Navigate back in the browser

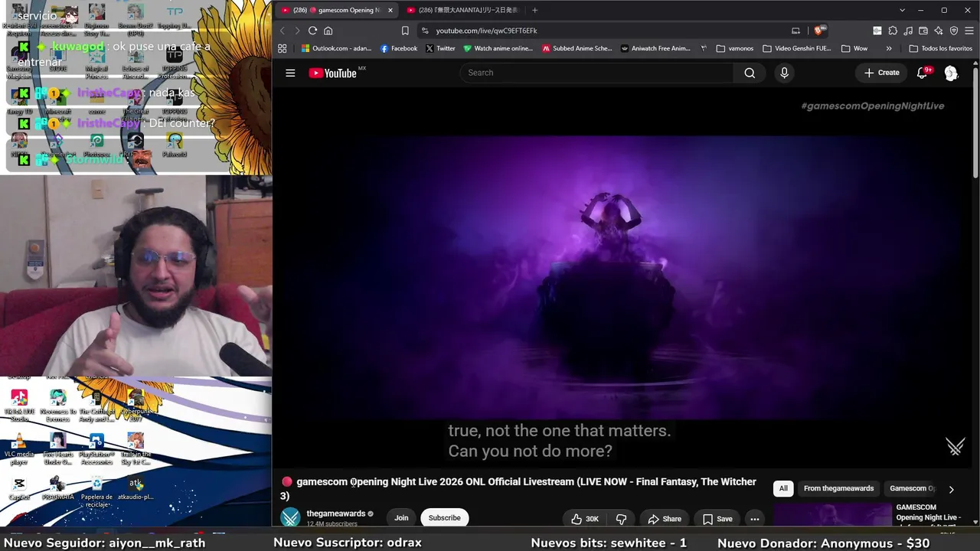(x=282, y=31)
